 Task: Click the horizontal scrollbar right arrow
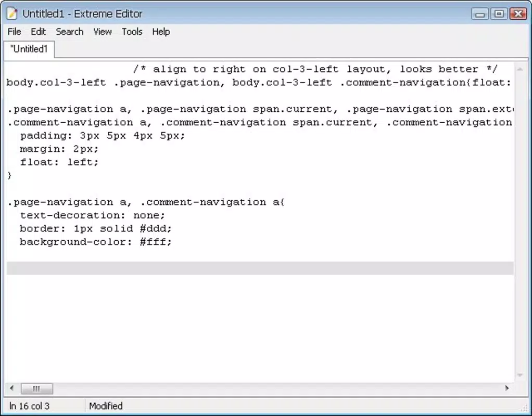coord(507,388)
